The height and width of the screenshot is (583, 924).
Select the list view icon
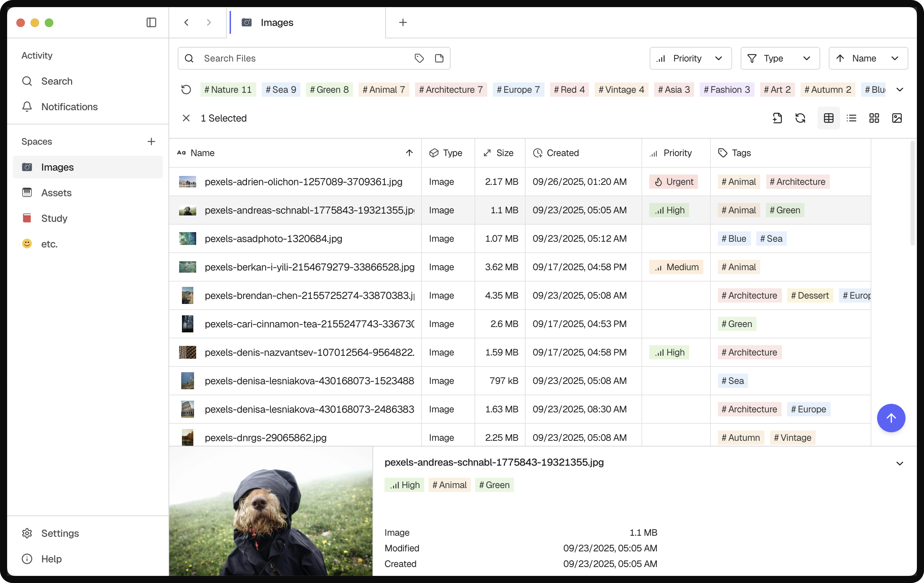coord(852,118)
